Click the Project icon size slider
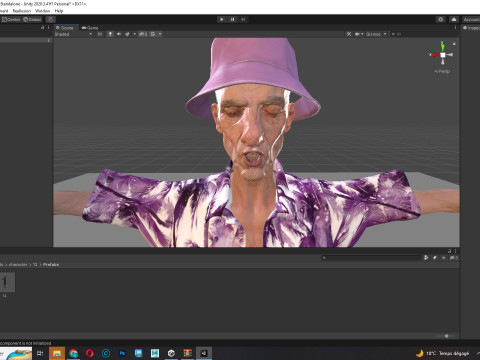The width and height of the screenshot is (480, 360). click(447, 336)
